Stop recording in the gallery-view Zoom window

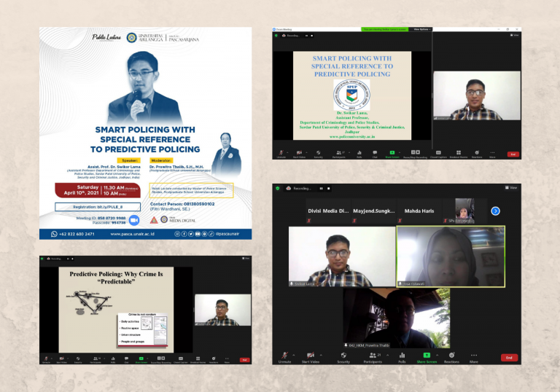click(x=329, y=189)
